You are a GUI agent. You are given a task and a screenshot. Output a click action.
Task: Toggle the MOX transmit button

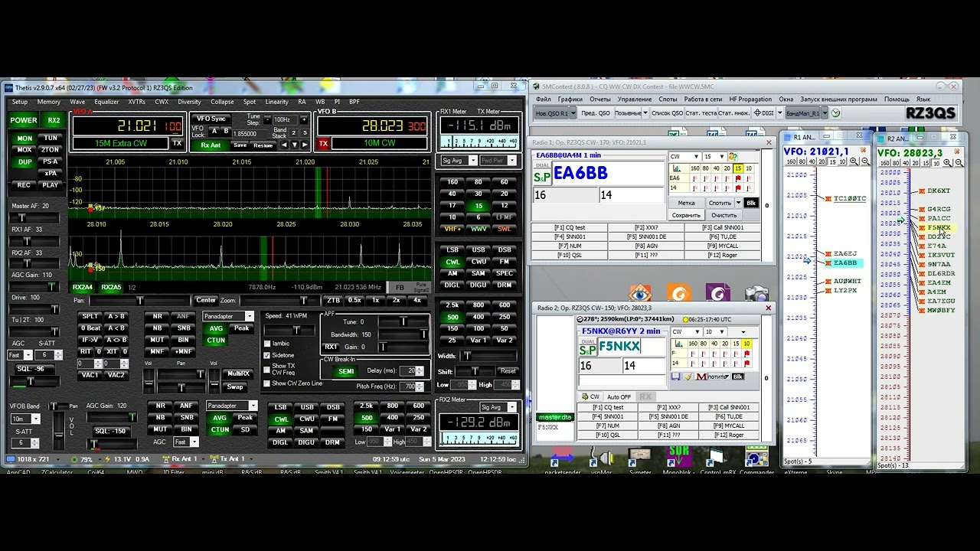coord(24,150)
